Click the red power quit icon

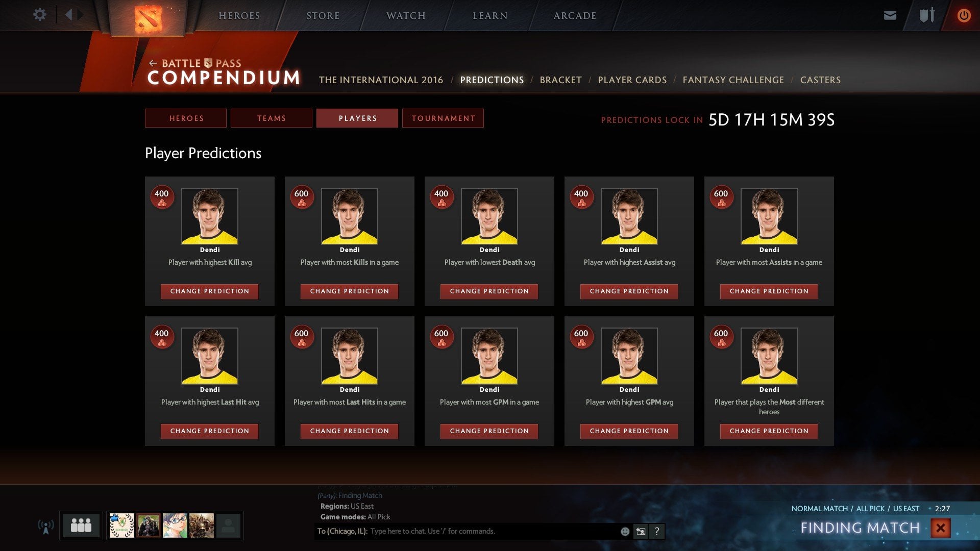tap(964, 15)
